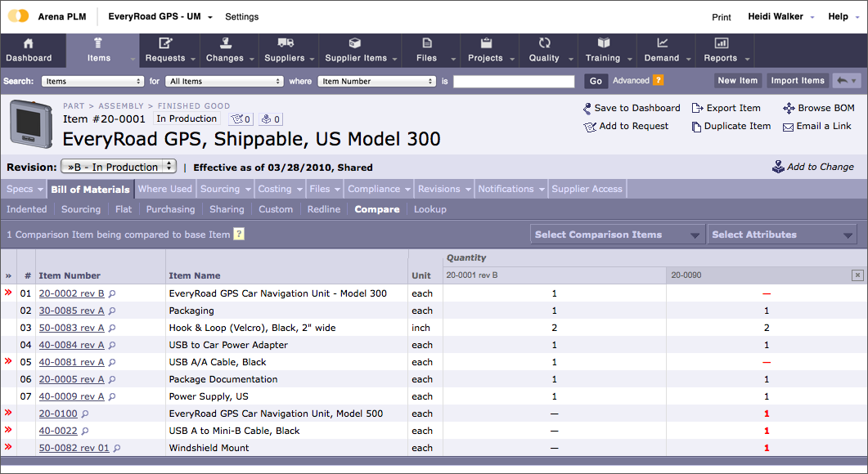
Task: Click the comparison help question mark icon
Action: click(x=239, y=234)
